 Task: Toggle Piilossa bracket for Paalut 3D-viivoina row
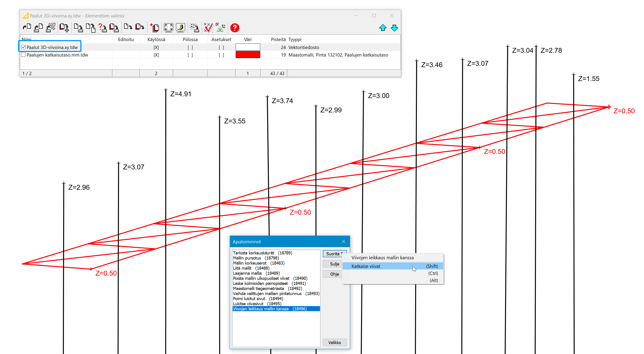point(190,47)
